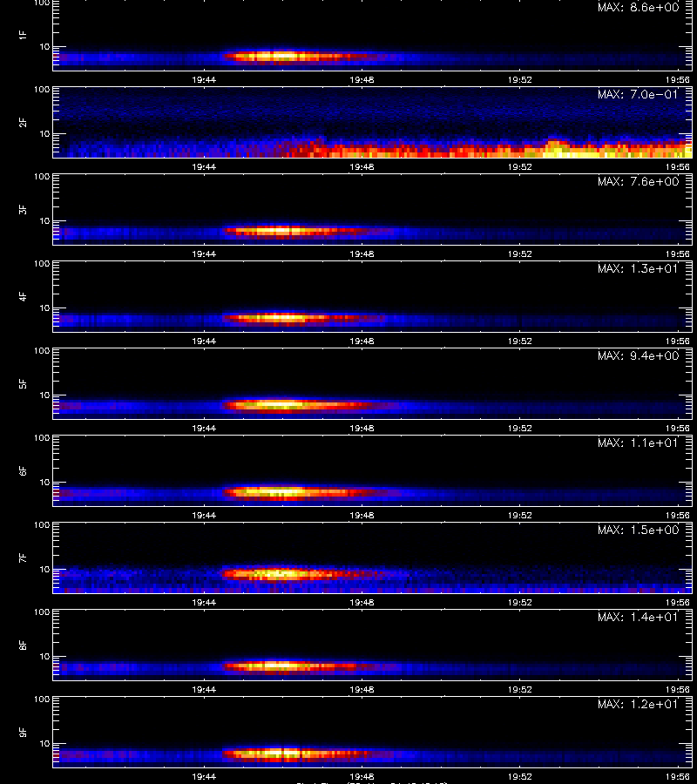Select the 'MAX: 1.4e+01' annotation
697x784 pixels.
point(638,617)
